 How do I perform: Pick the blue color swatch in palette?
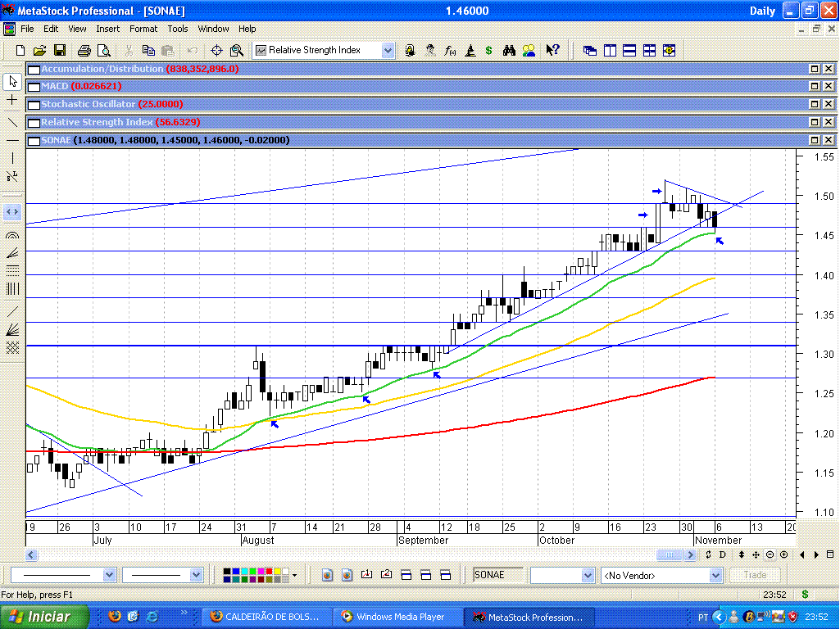click(234, 572)
